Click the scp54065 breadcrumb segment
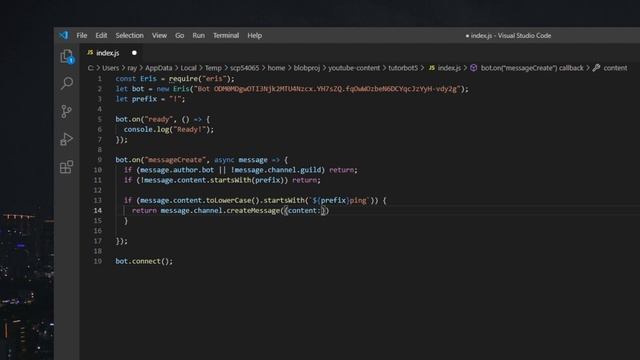 tap(244, 68)
